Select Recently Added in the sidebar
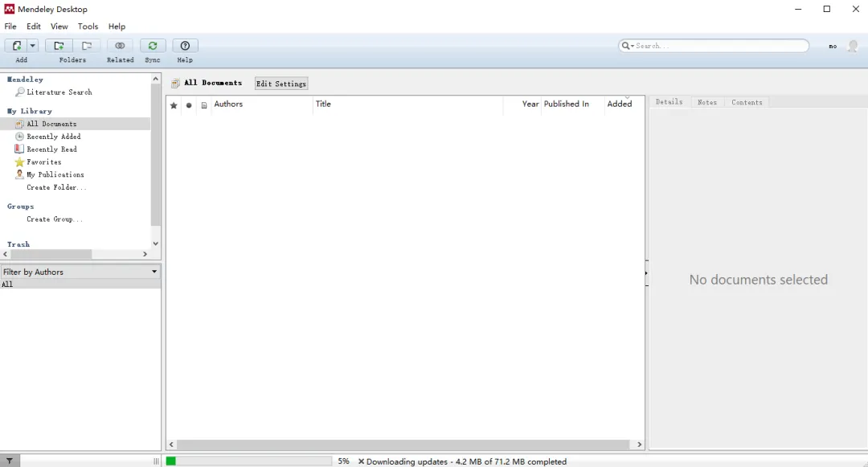Screen dimensions: 868x467 pos(54,137)
